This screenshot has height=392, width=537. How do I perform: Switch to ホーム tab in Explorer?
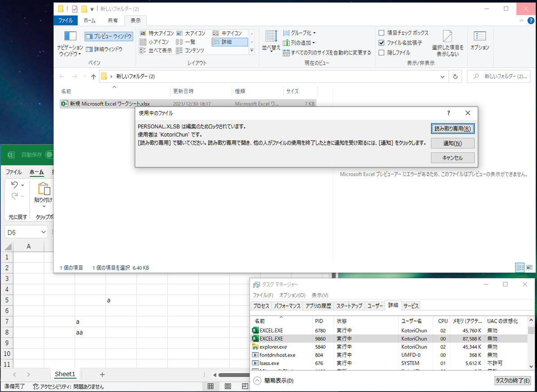pos(89,21)
